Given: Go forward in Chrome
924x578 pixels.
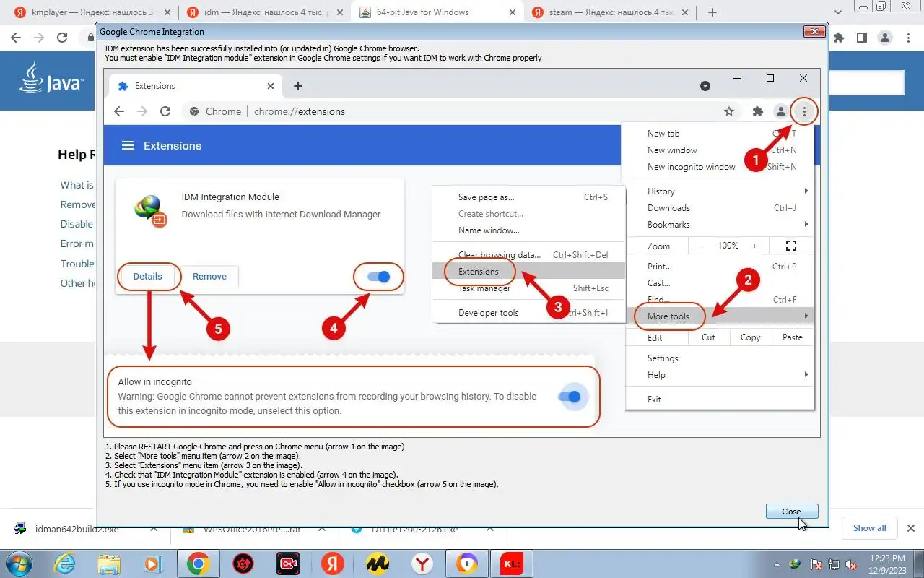Looking at the screenshot, I should (40, 38).
